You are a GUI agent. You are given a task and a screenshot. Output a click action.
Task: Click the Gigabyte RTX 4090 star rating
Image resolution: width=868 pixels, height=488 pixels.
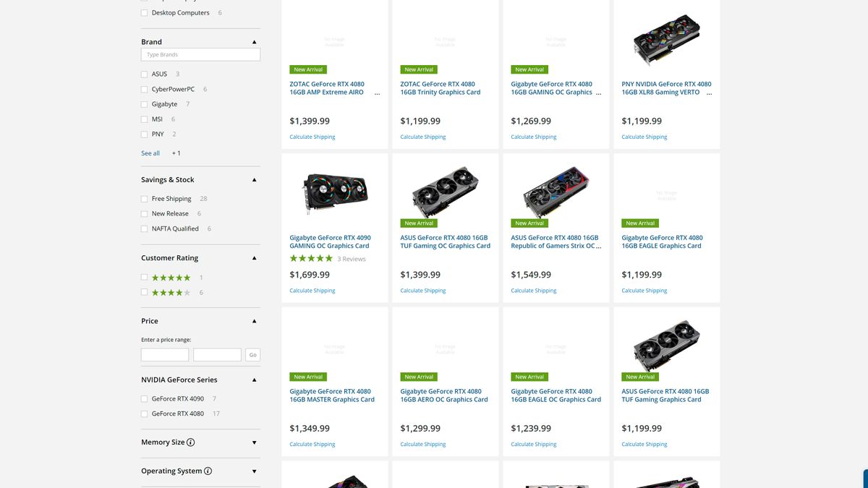[x=311, y=258]
